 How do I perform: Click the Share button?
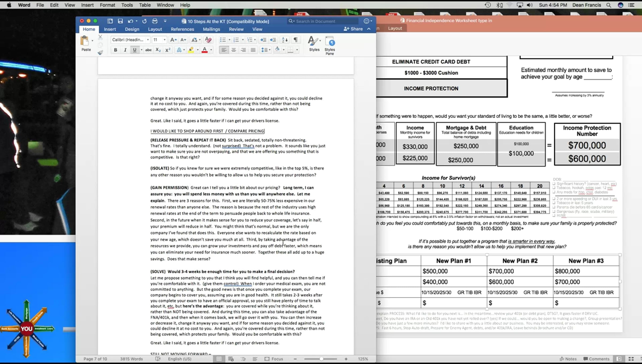(x=353, y=29)
